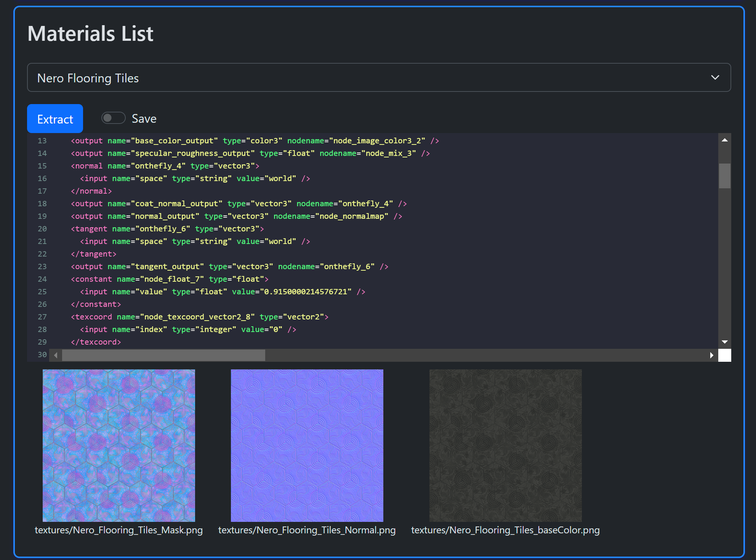Click the vertical scrollbar thumb
The image size is (756, 560).
(x=724, y=176)
